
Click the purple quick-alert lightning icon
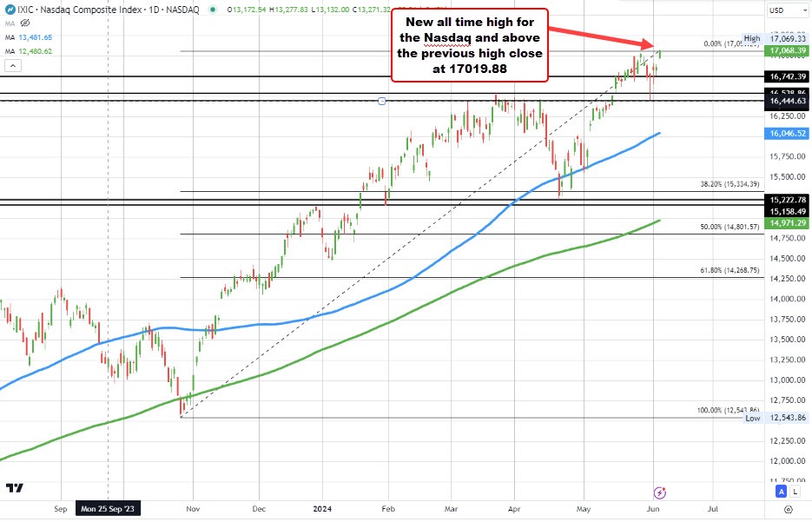coord(661,492)
